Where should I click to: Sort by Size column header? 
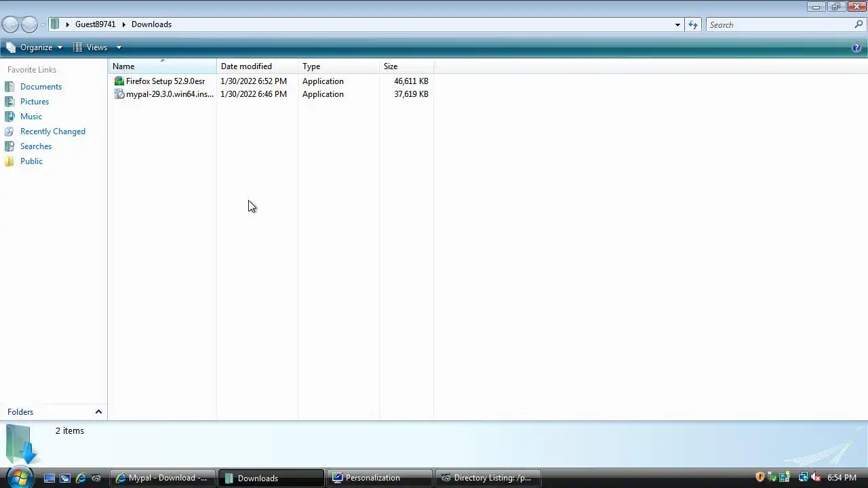pyautogui.click(x=407, y=66)
